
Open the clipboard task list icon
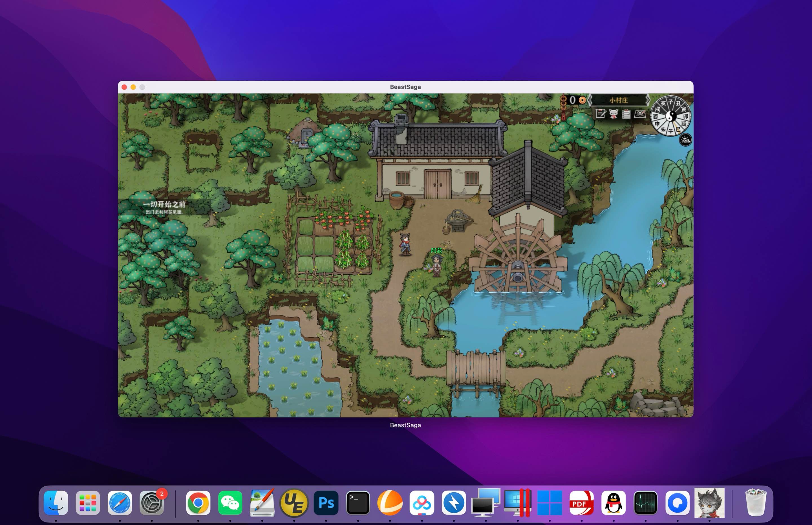626,114
